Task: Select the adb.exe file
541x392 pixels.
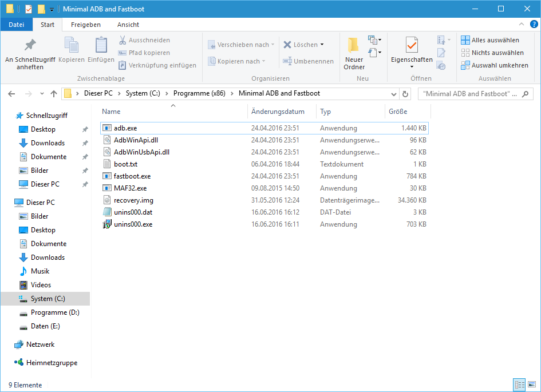Action: tap(264, 128)
